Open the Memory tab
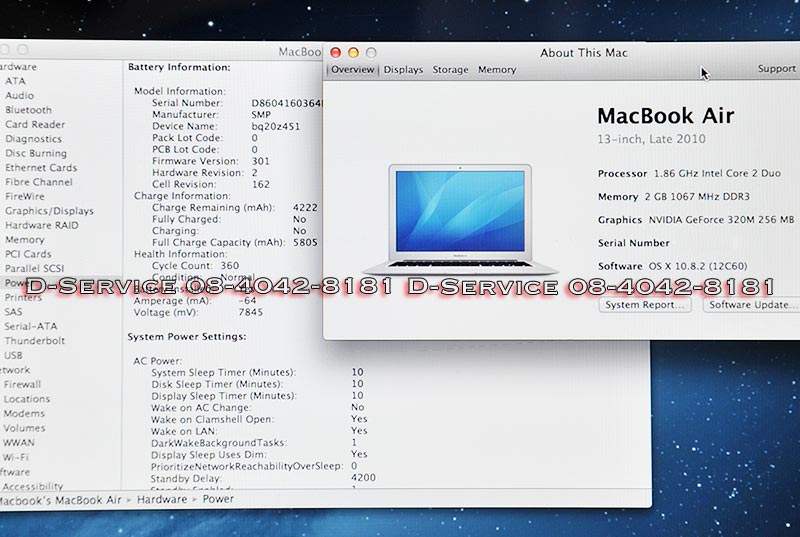Screen dimensions: 800x537 (497, 70)
